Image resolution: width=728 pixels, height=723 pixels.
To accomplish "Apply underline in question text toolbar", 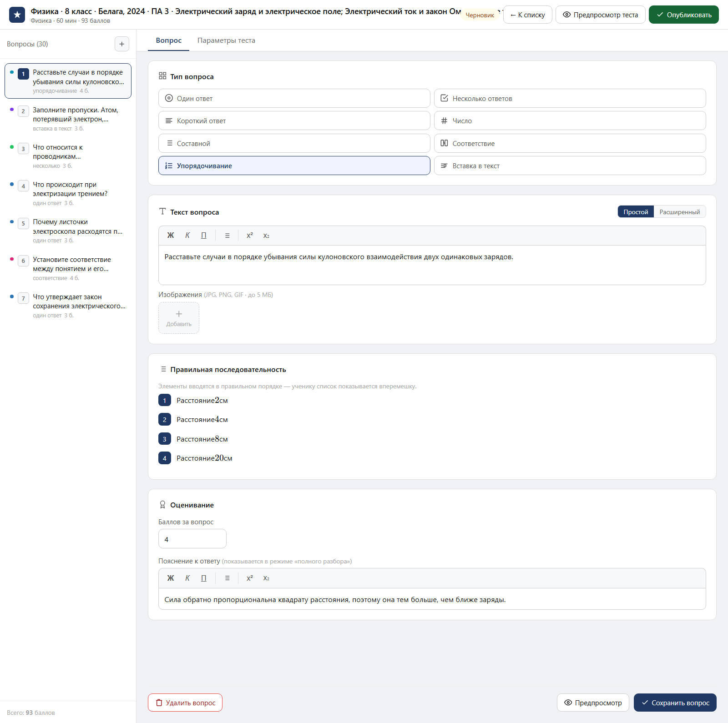I will click(204, 236).
